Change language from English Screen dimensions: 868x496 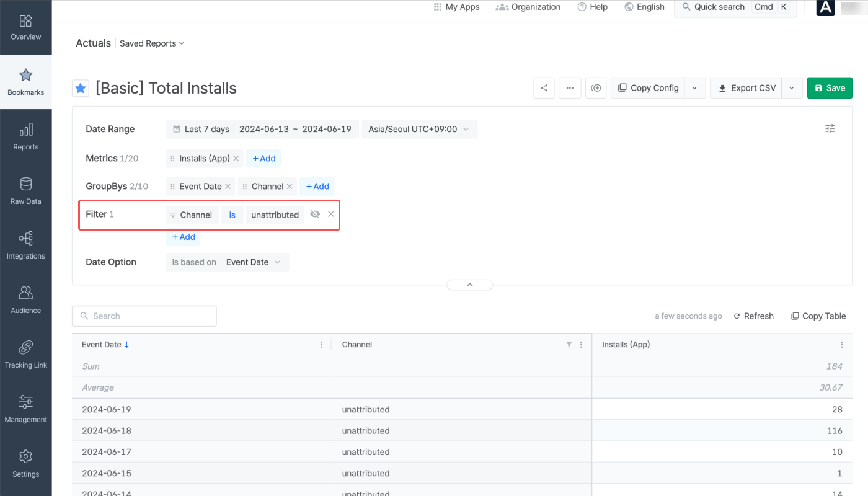(x=644, y=7)
